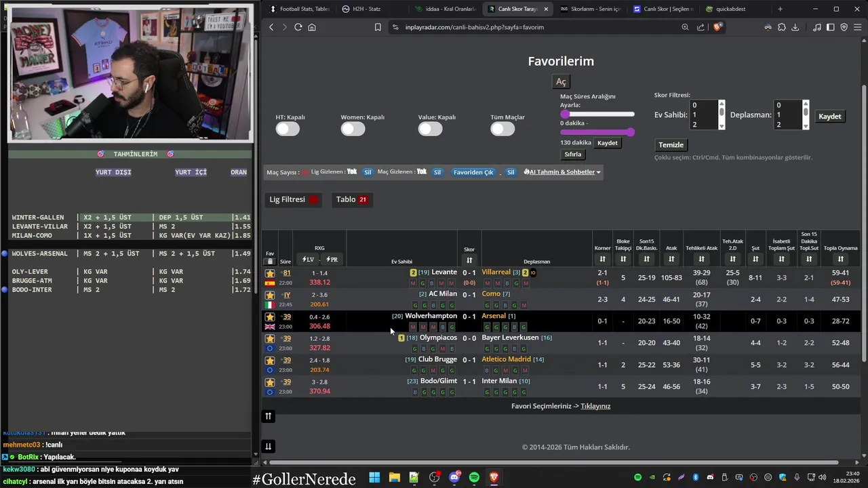Image resolution: width=868 pixels, height=488 pixels.
Task: Open the browser extensions puzzle icon
Action: point(782,27)
